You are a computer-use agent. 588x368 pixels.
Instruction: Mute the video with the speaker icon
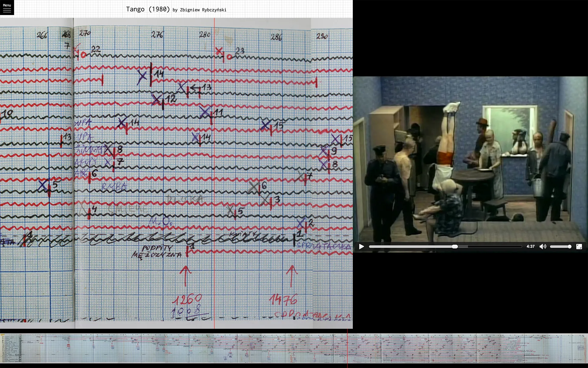pos(542,247)
